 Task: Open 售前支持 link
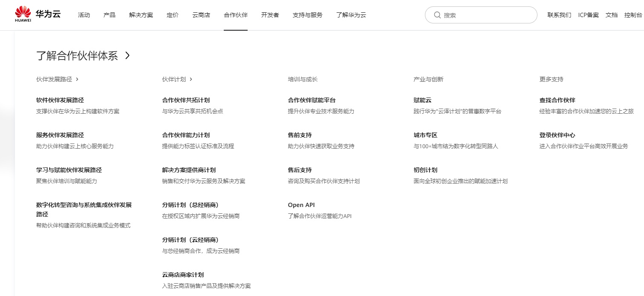300,135
